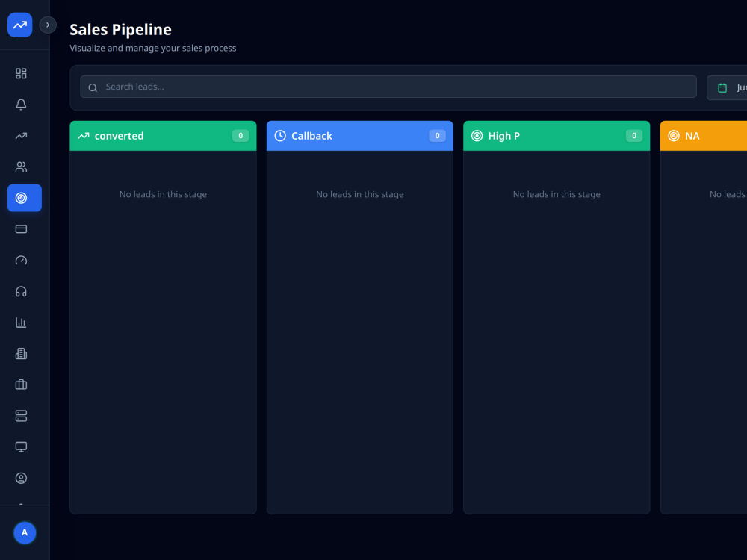747x560 pixels.
Task: Click 'Visualize and manage your sales process' subtitle
Action: tap(153, 48)
